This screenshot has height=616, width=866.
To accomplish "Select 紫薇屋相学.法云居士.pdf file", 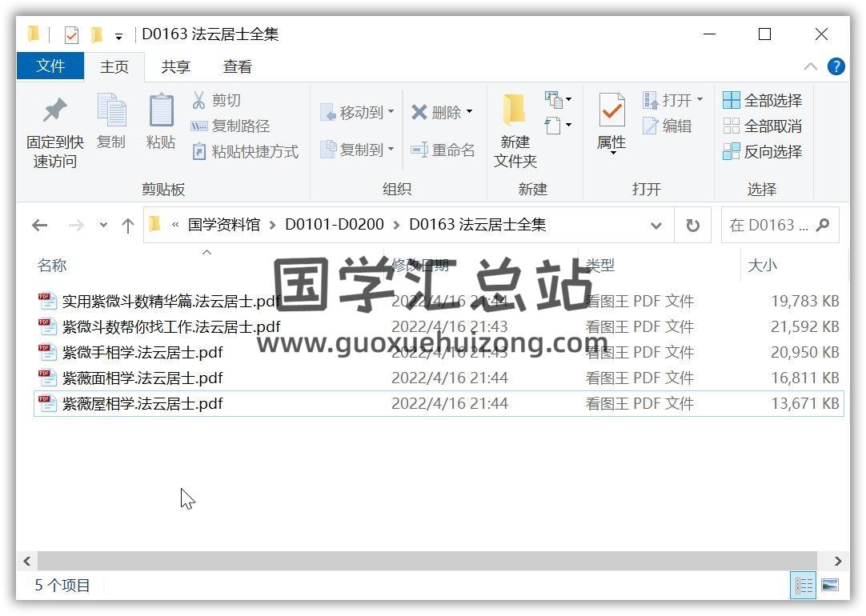I will (x=142, y=403).
